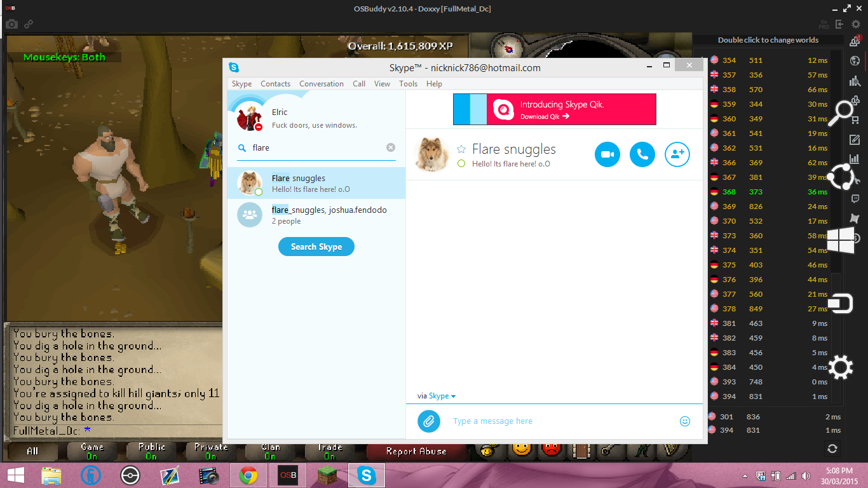Image resolution: width=868 pixels, height=488 pixels.
Task: Open OSBuddy settings gear in the title toolbar
Action: point(855,24)
